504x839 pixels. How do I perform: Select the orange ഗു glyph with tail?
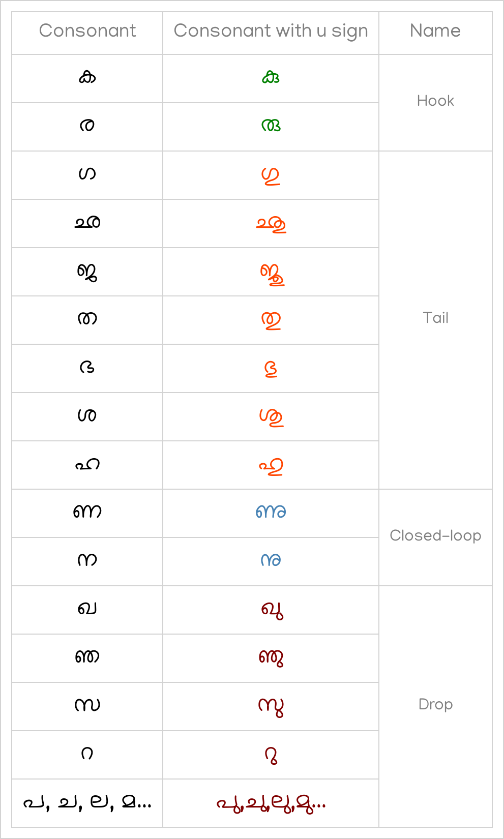click(271, 176)
